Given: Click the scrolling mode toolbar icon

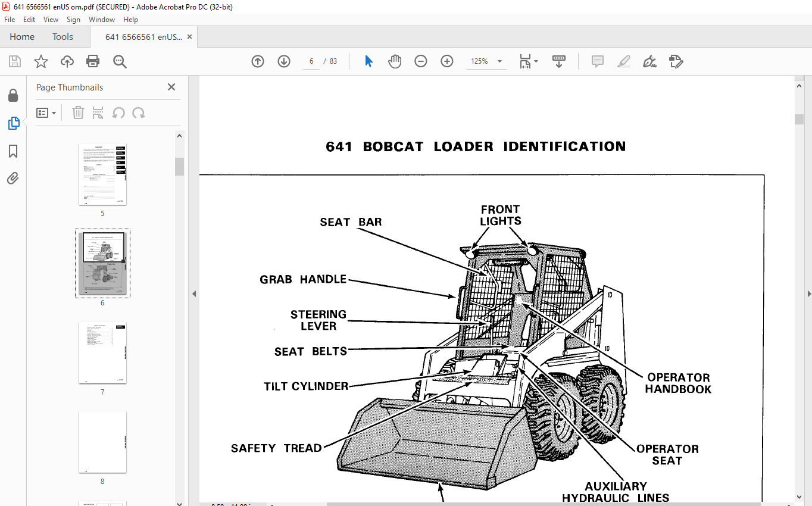Looking at the screenshot, I should coord(559,61).
